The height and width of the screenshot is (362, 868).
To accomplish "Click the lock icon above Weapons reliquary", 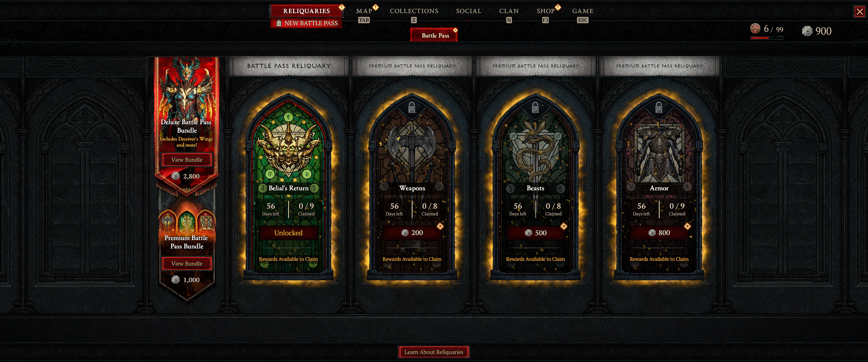I will click(x=411, y=108).
